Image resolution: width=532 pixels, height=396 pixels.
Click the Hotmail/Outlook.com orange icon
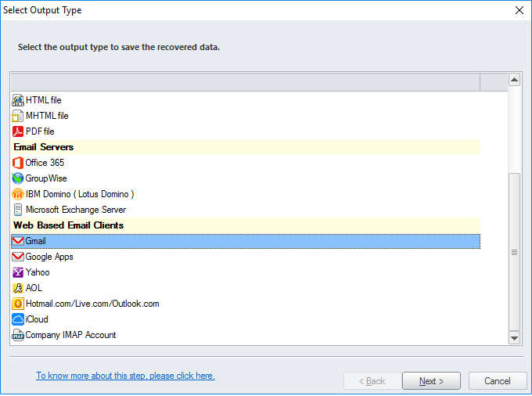pos(18,304)
